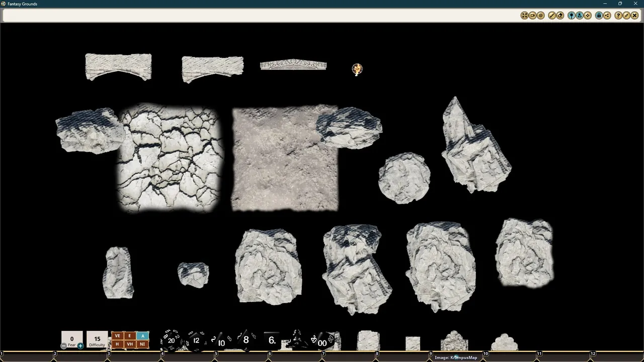This screenshot has height=362, width=644.
Task: Select the thin ornate bridge railing
Action: (293, 65)
